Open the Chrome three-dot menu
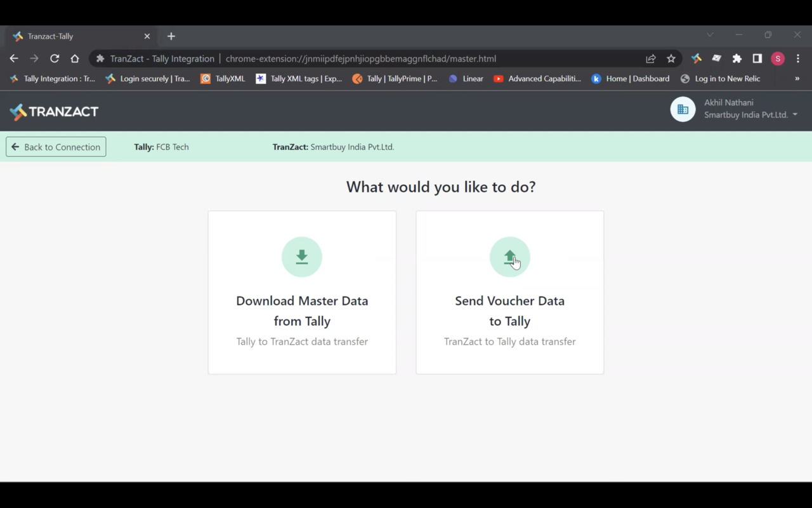Viewport: 812px width, 508px height. pos(798,58)
